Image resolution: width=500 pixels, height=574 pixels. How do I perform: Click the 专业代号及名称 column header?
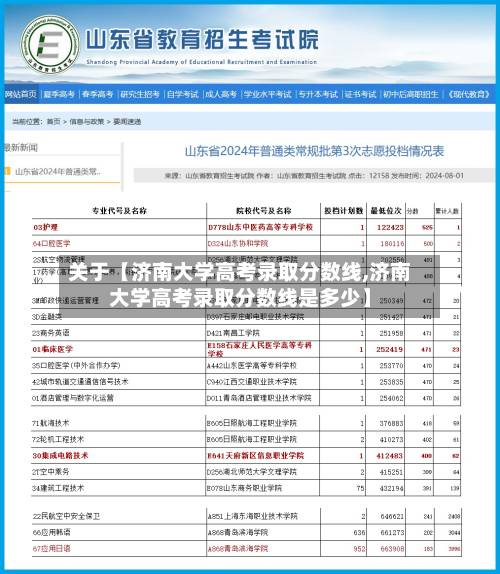119,211
